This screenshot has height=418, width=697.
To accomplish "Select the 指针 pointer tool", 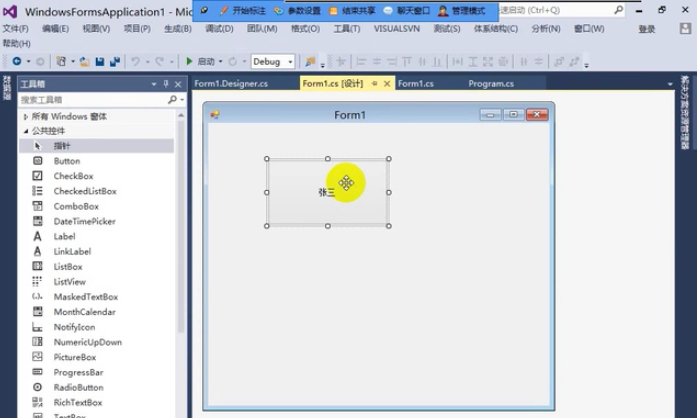I will tap(96, 146).
